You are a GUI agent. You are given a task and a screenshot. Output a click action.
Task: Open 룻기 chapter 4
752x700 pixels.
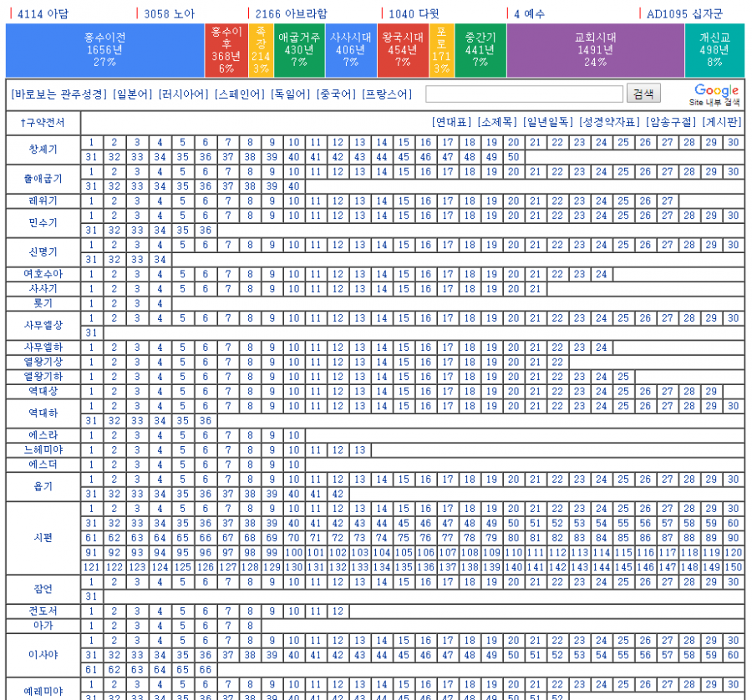point(160,303)
